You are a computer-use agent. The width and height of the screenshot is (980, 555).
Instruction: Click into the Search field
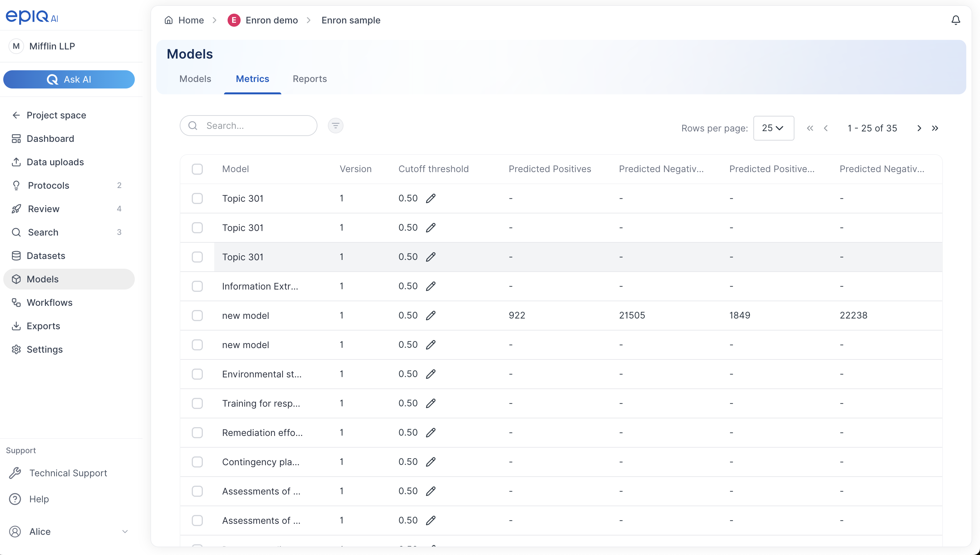248,126
